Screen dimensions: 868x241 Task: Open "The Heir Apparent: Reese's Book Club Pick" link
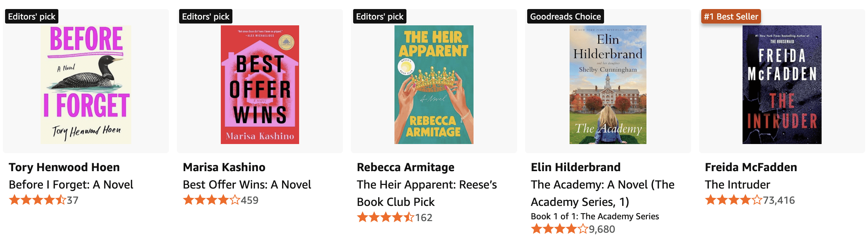pos(426,193)
